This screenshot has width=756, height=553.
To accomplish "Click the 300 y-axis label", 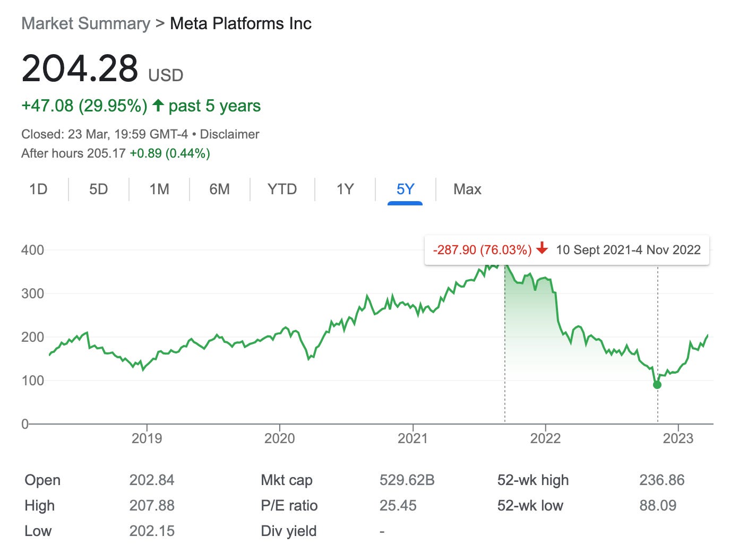I will [32, 293].
